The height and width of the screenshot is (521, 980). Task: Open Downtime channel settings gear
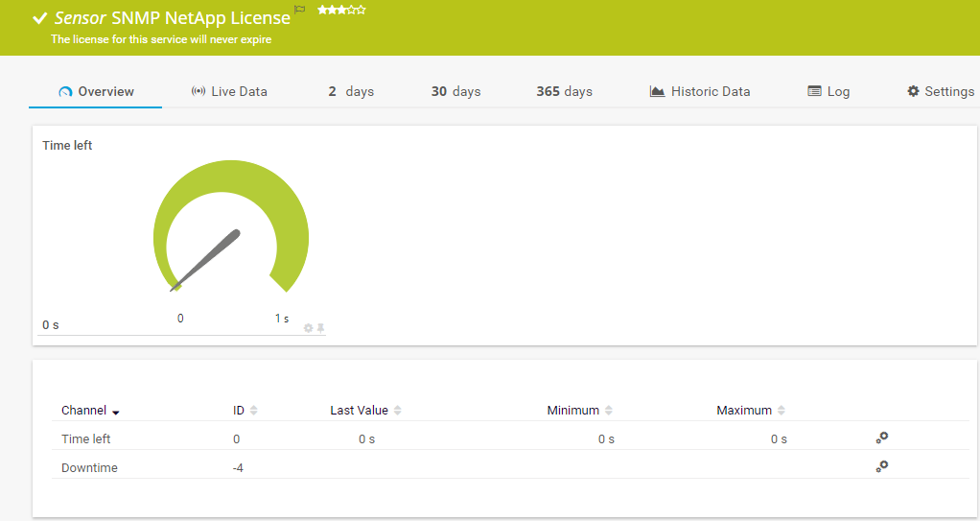pos(881,466)
